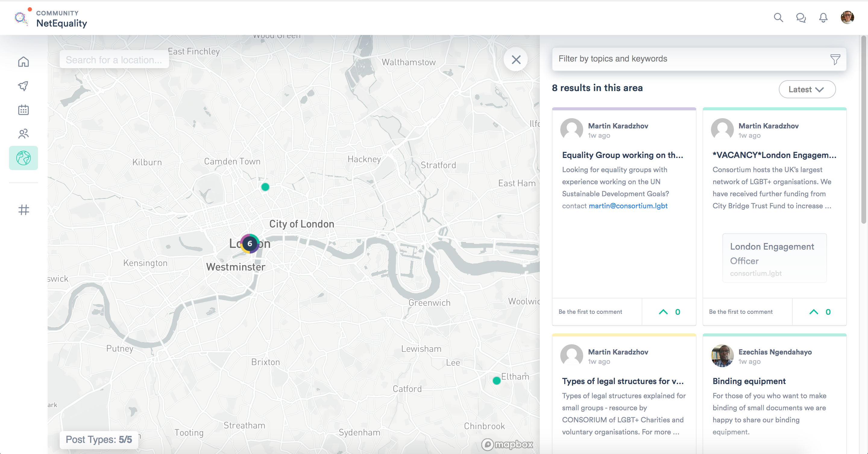868x454 pixels.
Task: Click the 'City of London' map label
Action: (302, 224)
